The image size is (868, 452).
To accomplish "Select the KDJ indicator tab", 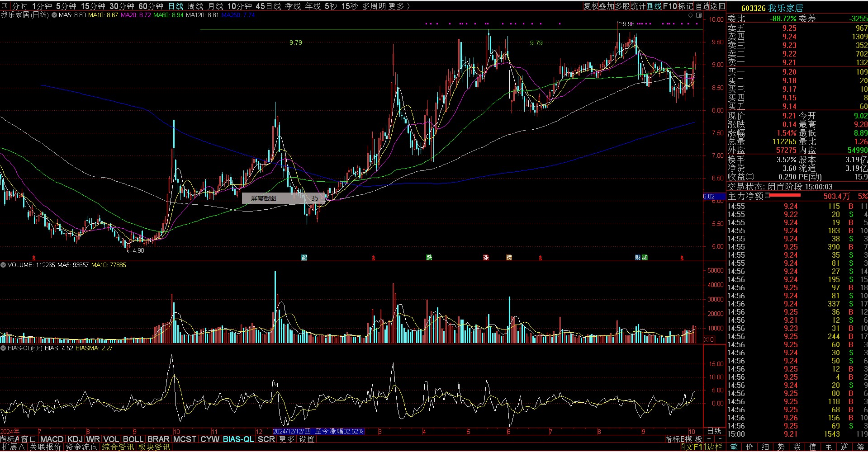I will (75, 439).
